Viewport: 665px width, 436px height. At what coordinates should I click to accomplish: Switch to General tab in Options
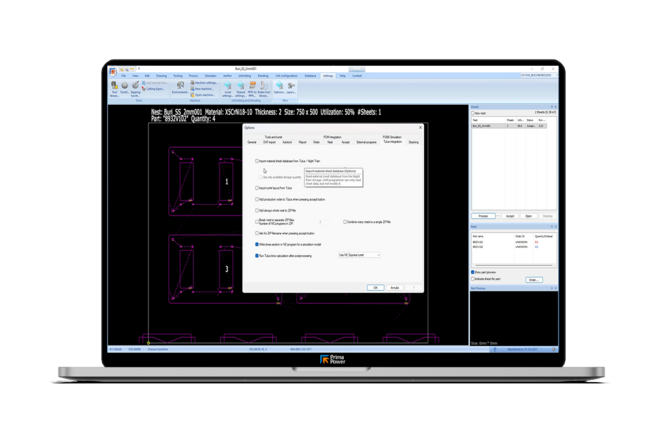[x=252, y=143]
